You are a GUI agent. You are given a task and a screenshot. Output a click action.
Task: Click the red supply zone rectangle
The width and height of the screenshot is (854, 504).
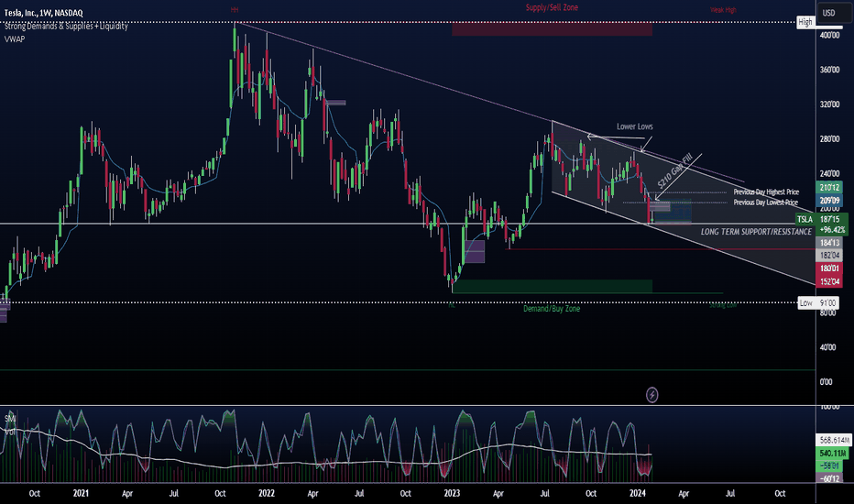[x=552, y=29]
